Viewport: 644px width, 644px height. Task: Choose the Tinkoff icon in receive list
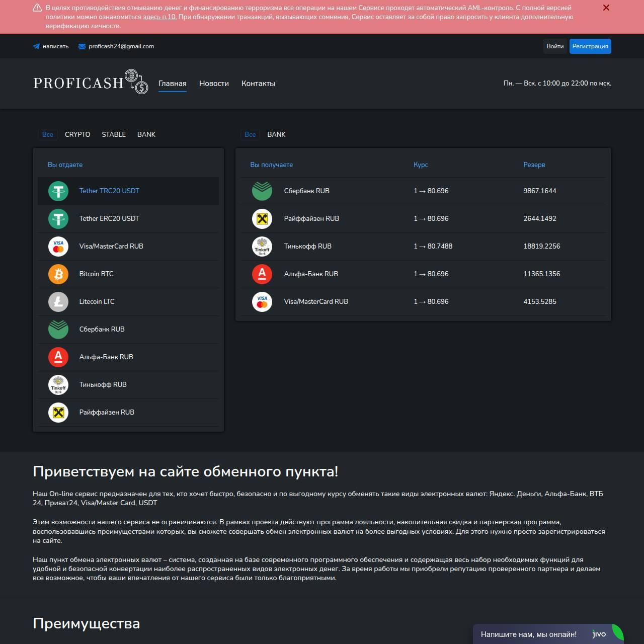tap(262, 247)
